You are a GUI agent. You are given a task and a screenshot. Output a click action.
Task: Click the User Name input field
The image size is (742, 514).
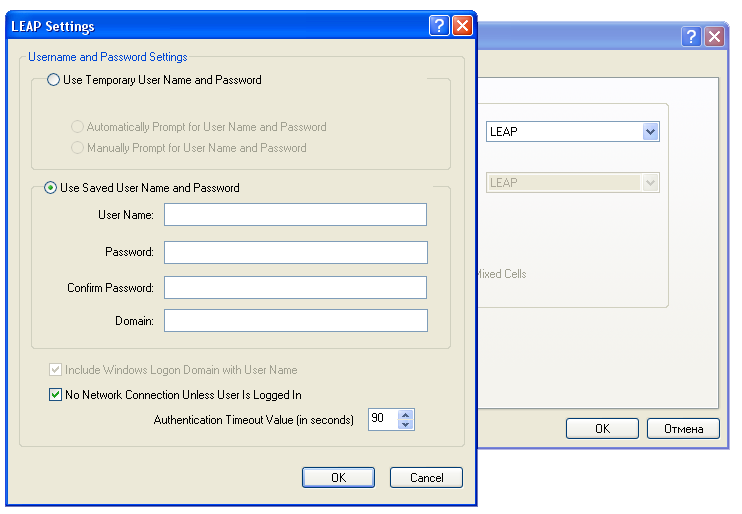[295, 215]
